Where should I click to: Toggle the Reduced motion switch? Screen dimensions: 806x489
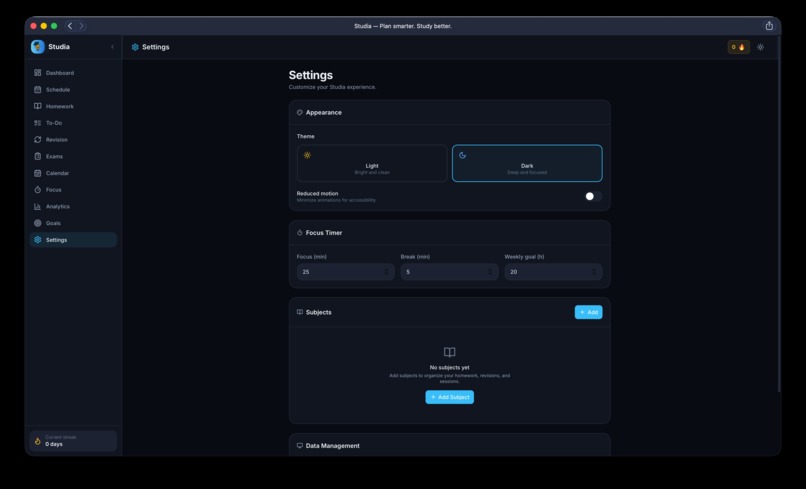coord(593,196)
